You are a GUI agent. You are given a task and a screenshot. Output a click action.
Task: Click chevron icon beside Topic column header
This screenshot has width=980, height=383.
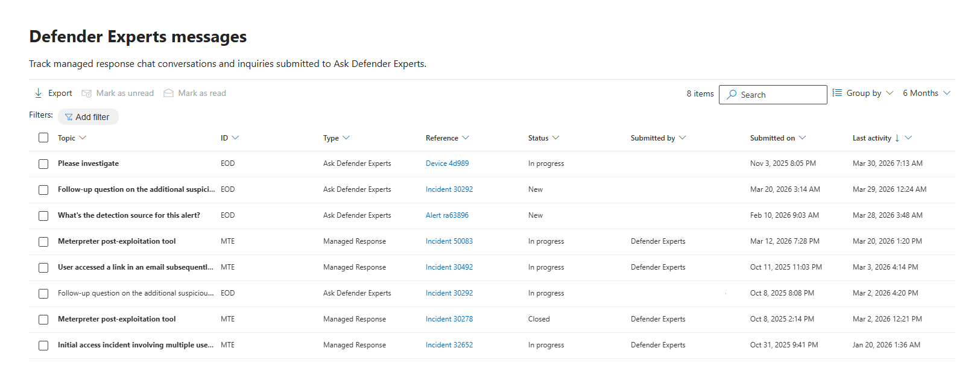[83, 138]
